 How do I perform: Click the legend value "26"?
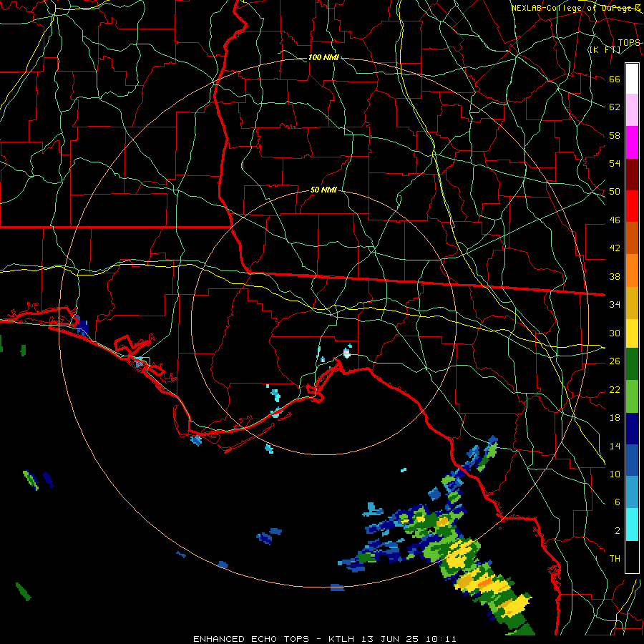(x=615, y=361)
